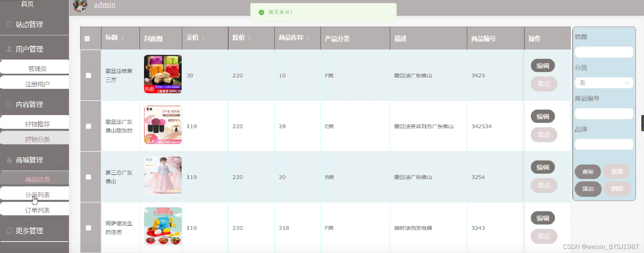Sort by 卖价 column arrows
644x253 pixels.
point(203,38)
